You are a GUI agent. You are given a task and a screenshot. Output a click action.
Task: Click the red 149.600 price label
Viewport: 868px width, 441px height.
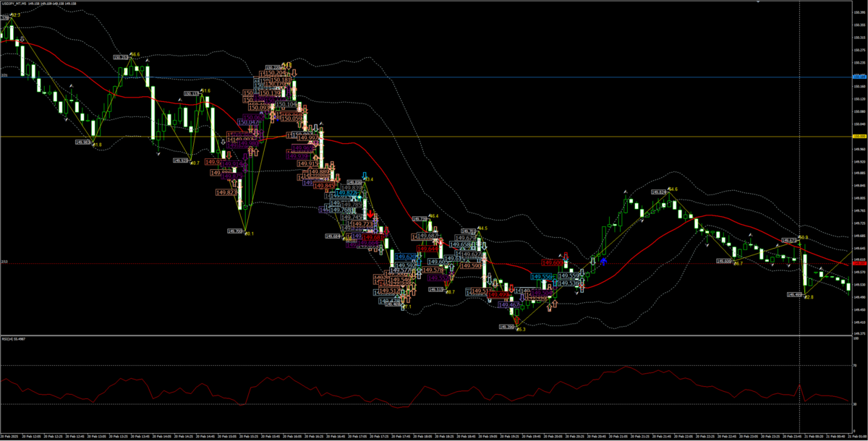[x=553, y=262]
